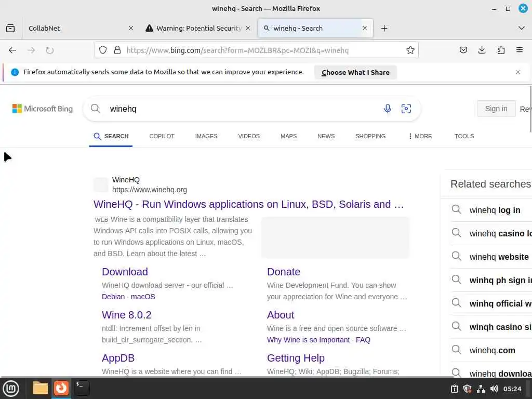
Task: Open the AppDB sitelink
Action: [x=118, y=358]
